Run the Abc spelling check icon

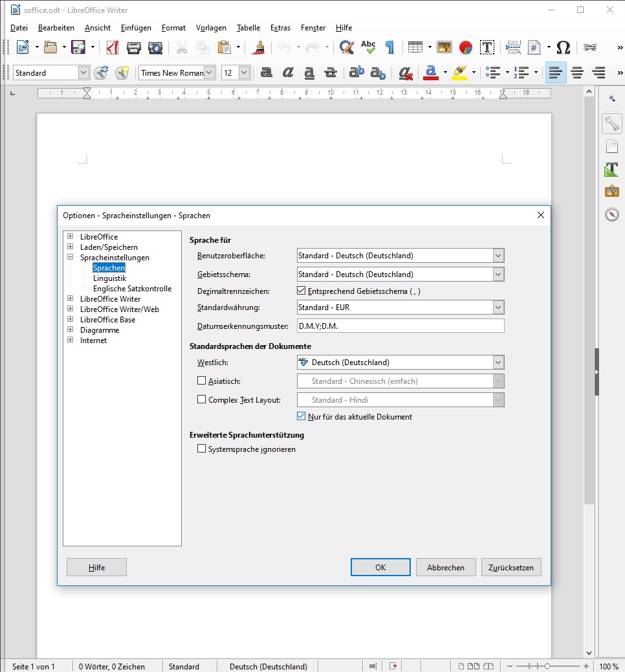pyautogui.click(x=368, y=47)
